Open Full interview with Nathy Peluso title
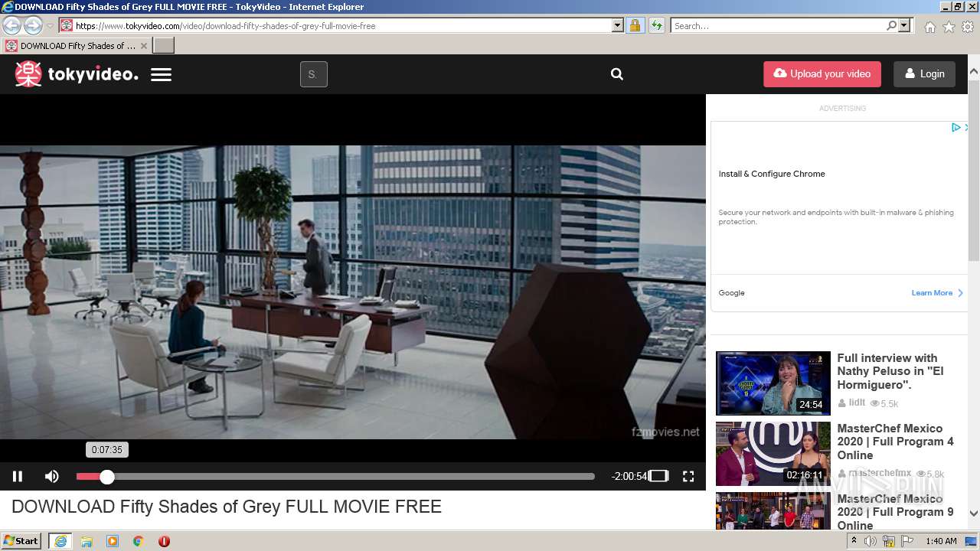The height and width of the screenshot is (551, 980). point(890,371)
